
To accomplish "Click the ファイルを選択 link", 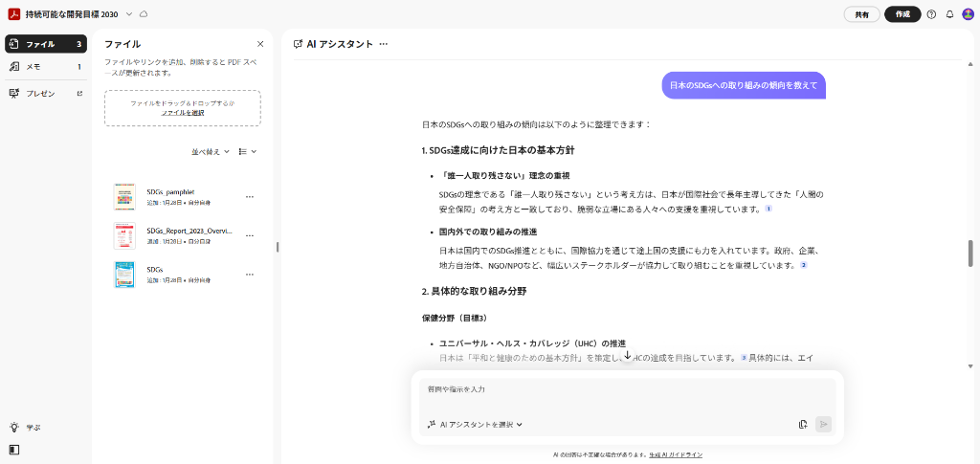I will (183, 113).
